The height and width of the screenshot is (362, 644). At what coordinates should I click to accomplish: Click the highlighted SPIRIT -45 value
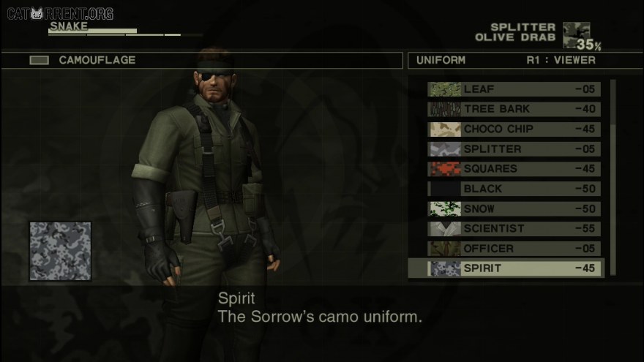585,268
